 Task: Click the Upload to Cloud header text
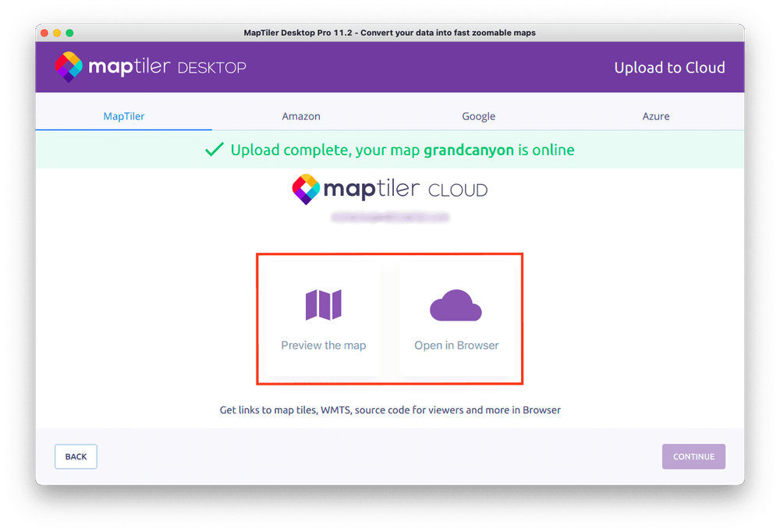coord(669,67)
